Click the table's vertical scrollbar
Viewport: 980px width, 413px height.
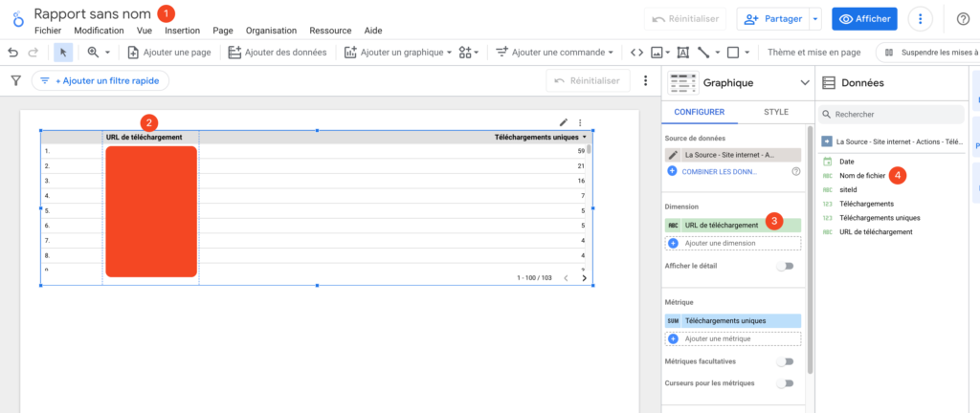[x=589, y=150]
